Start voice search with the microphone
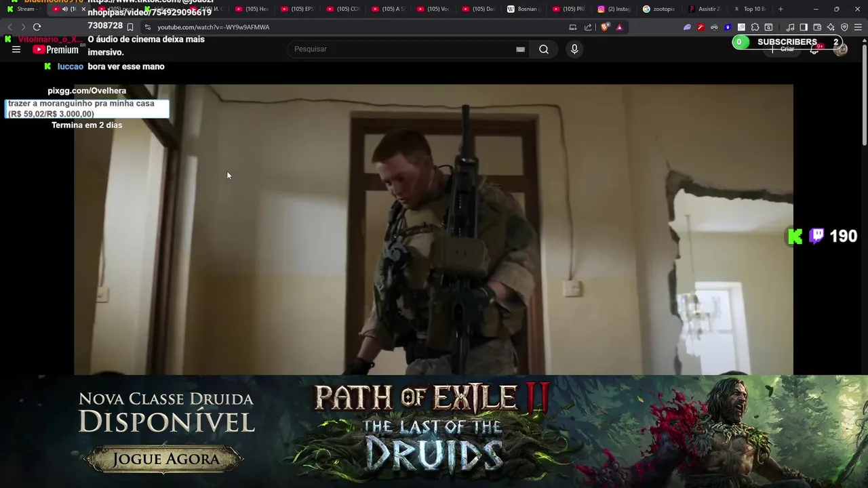Image resolution: width=868 pixels, height=488 pixels. click(574, 49)
